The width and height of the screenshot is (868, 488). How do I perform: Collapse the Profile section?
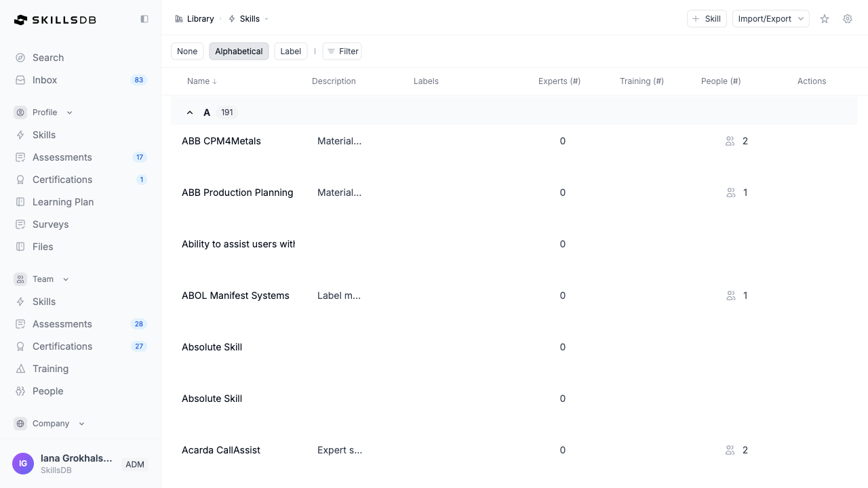pos(69,113)
